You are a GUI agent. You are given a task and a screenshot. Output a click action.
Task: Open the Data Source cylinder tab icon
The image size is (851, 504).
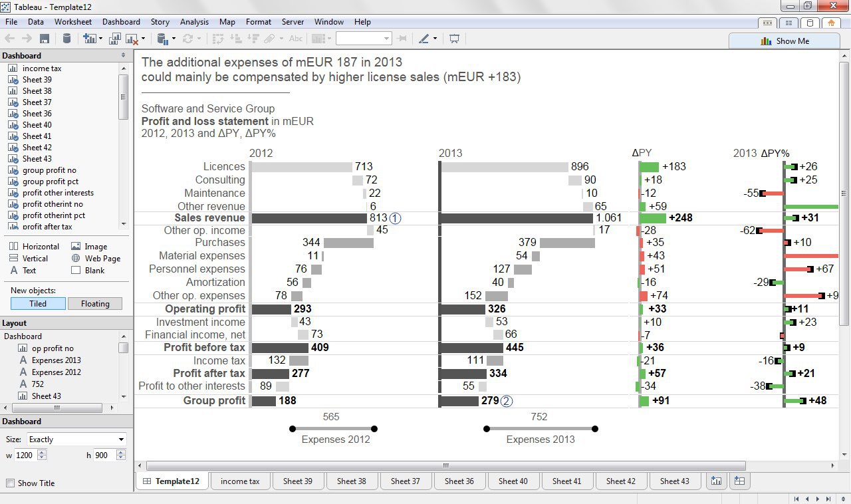(809, 22)
